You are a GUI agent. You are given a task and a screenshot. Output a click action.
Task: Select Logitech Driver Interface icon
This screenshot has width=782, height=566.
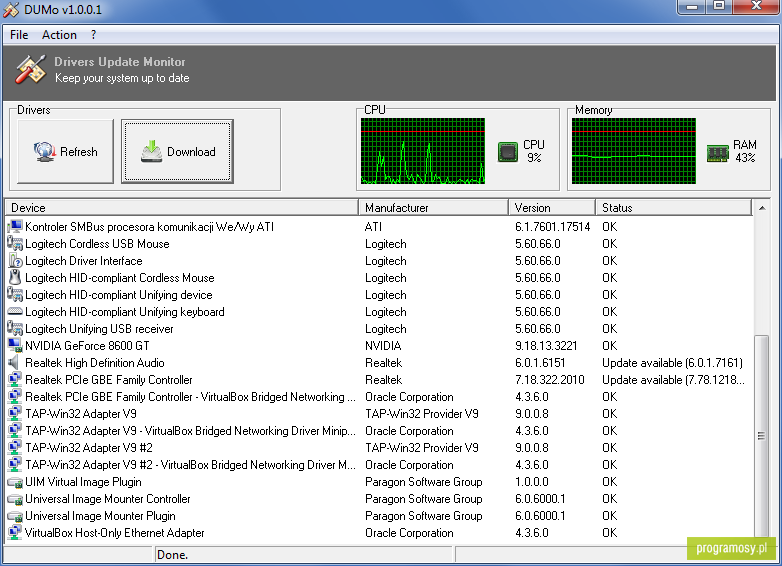click(x=15, y=261)
